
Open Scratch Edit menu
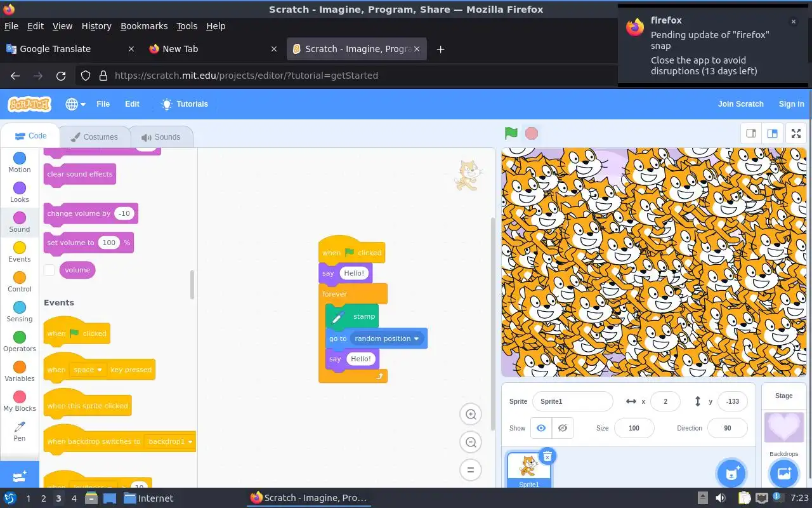coord(132,104)
